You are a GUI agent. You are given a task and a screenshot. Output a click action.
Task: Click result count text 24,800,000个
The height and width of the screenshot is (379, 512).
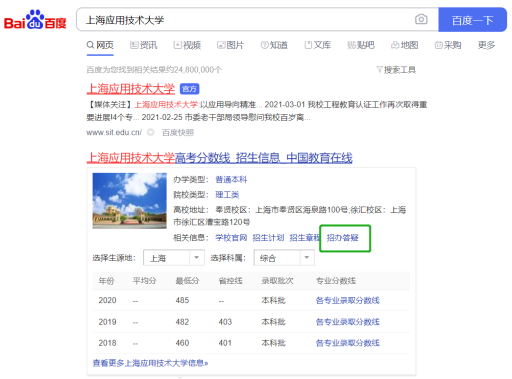198,70
